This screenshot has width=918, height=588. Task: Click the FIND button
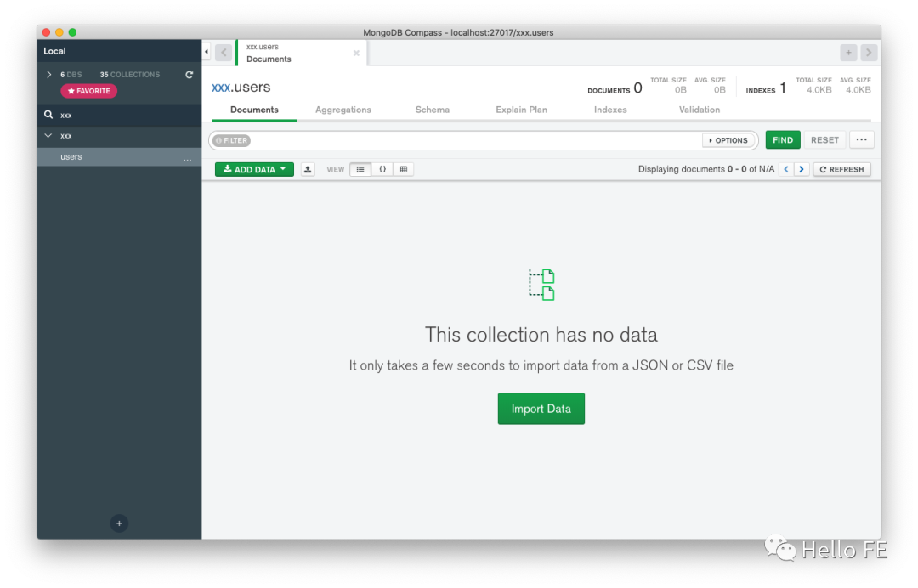(783, 140)
